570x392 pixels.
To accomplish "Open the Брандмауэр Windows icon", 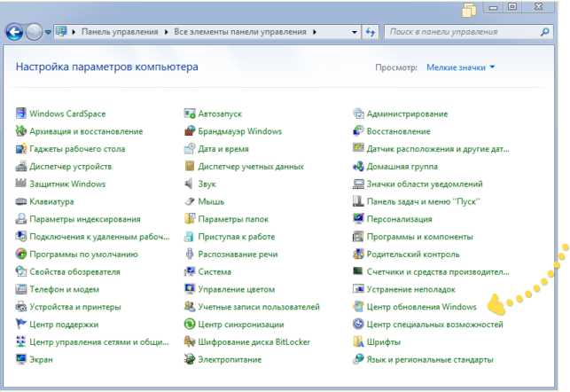I will (190, 131).
